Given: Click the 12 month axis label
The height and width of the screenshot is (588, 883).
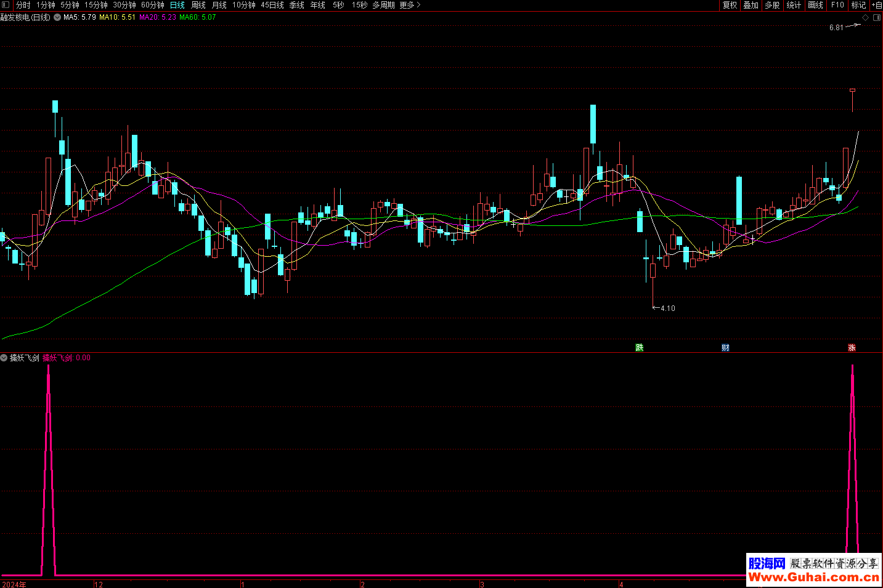Looking at the screenshot, I should (x=99, y=584).
